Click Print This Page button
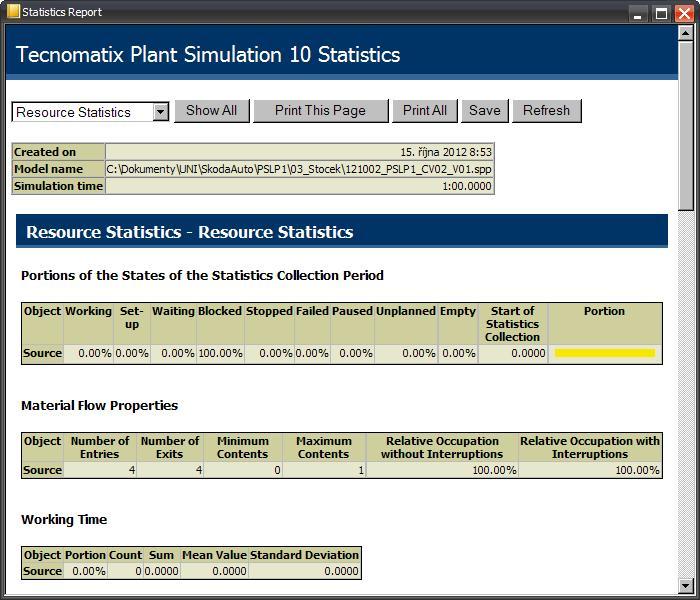This screenshot has height=600, width=700. click(x=321, y=111)
